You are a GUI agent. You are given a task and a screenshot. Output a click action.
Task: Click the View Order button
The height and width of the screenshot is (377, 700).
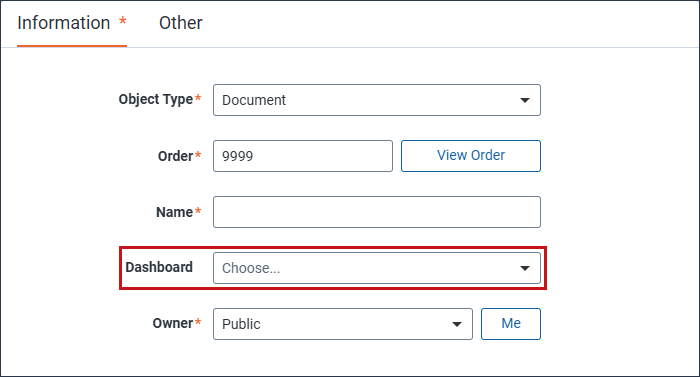click(471, 156)
